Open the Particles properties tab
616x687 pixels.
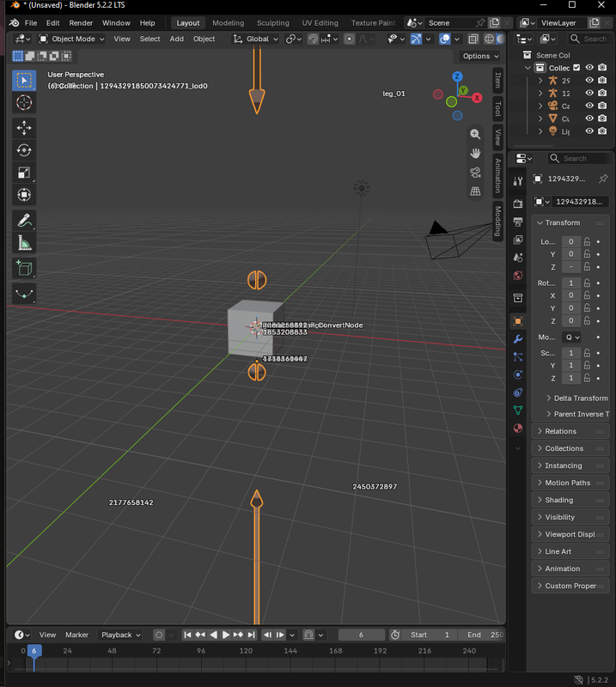click(x=518, y=357)
